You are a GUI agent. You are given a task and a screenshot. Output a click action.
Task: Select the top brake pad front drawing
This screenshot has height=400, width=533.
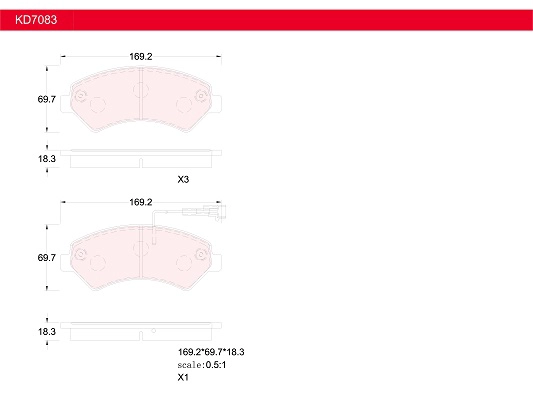pyautogui.click(x=141, y=99)
